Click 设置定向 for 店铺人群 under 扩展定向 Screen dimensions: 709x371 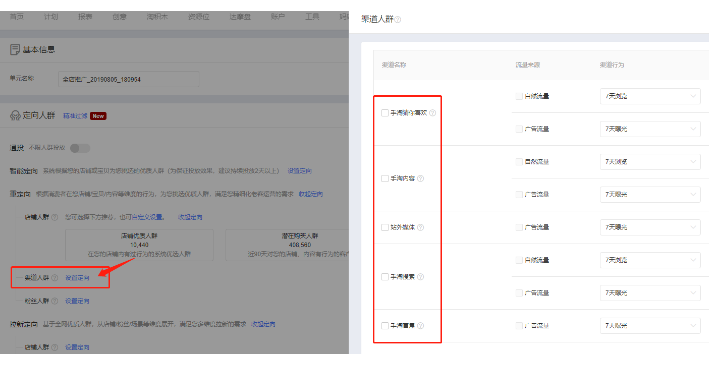77,347
